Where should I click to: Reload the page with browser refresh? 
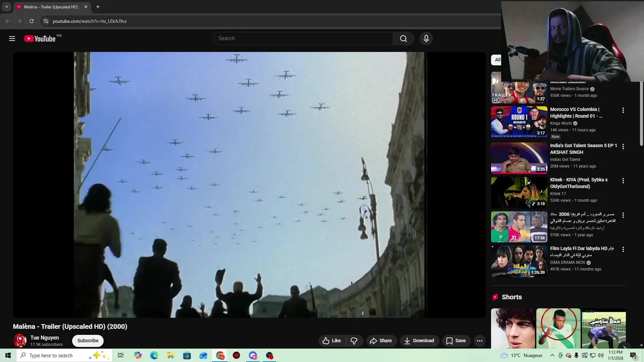pyautogui.click(x=31, y=21)
